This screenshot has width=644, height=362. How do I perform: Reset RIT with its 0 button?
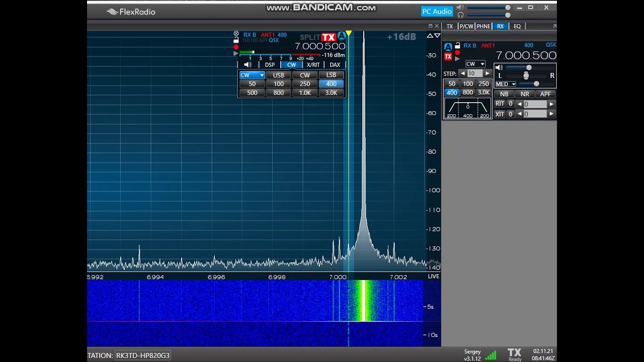(510, 104)
